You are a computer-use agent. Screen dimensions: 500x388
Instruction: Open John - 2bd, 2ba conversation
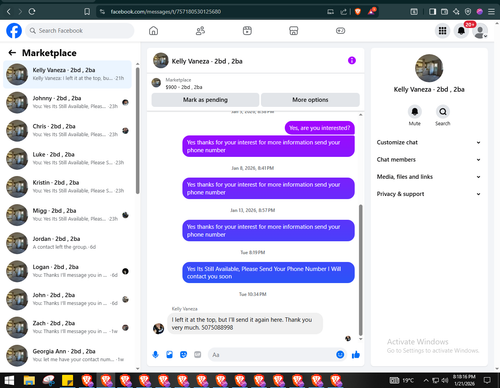[68, 299]
